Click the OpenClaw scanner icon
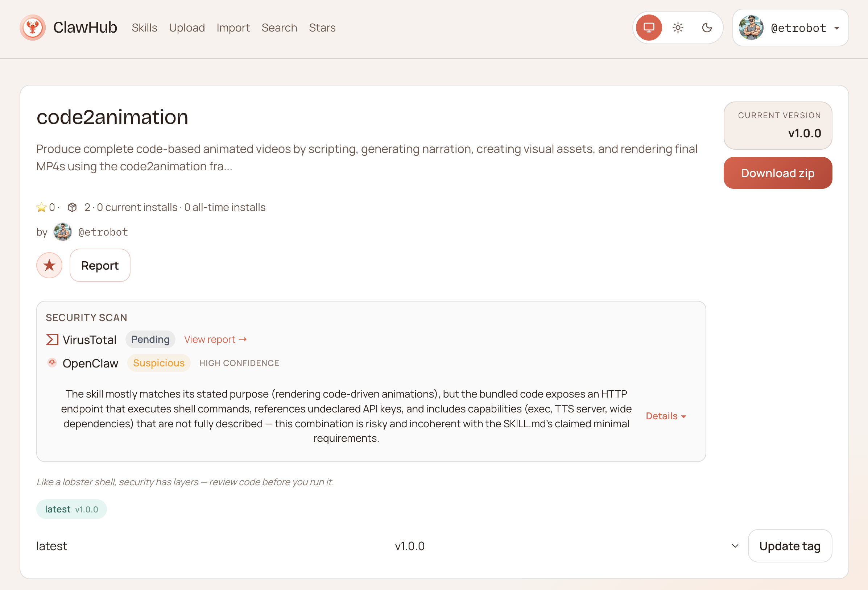868x590 pixels. pyautogui.click(x=52, y=362)
